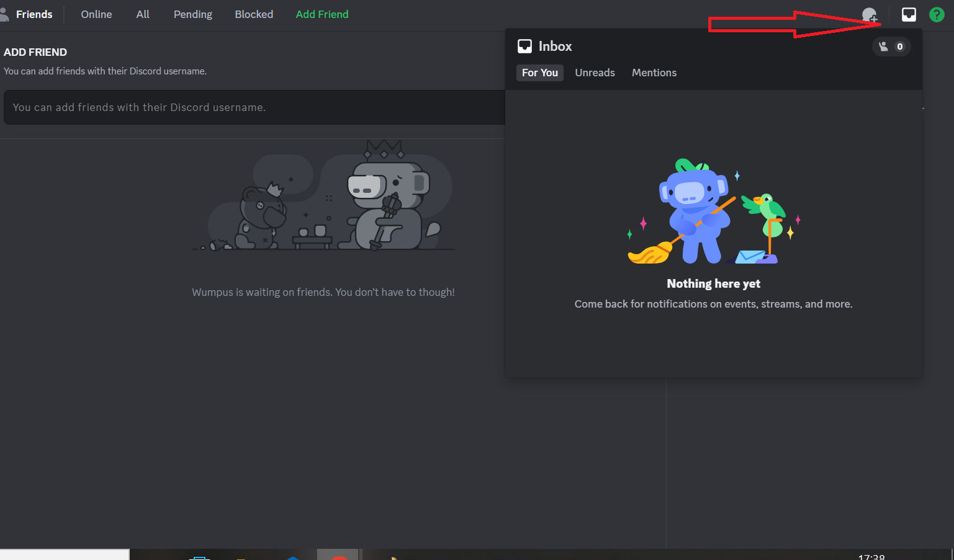Switch to the All friends tab
Image resolution: width=954 pixels, height=560 pixels.
coord(143,14)
